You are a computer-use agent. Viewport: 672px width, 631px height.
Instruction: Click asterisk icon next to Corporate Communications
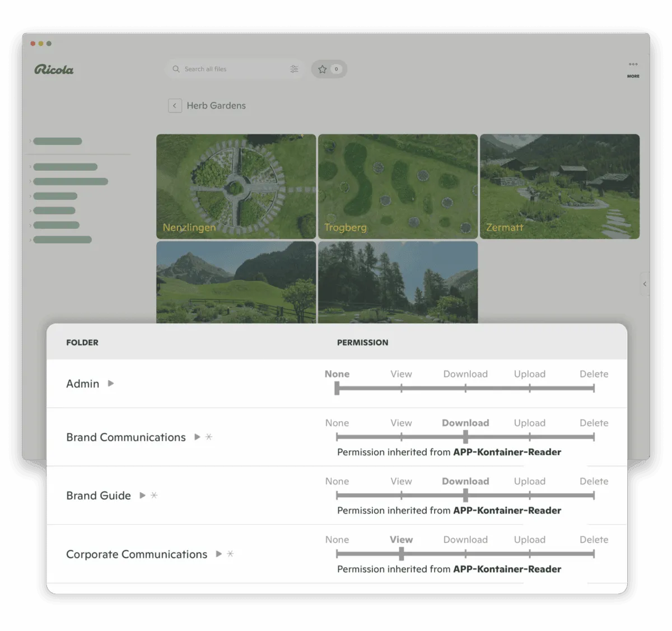point(230,553)
